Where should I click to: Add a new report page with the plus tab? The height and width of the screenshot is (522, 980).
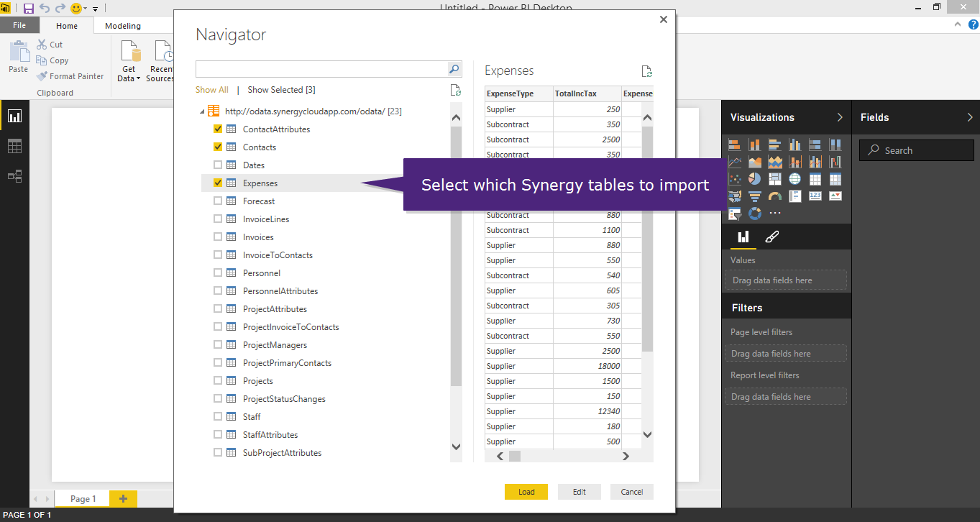click(123, 499)
